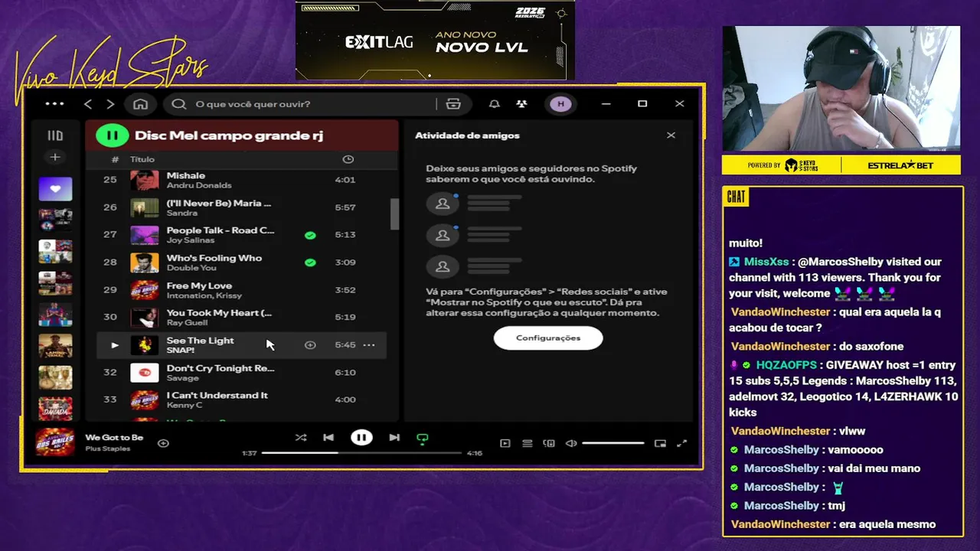This screenshot has width=980, height=551.
Task: Mute with the speaker volume icon
Action: coord(571,443)
